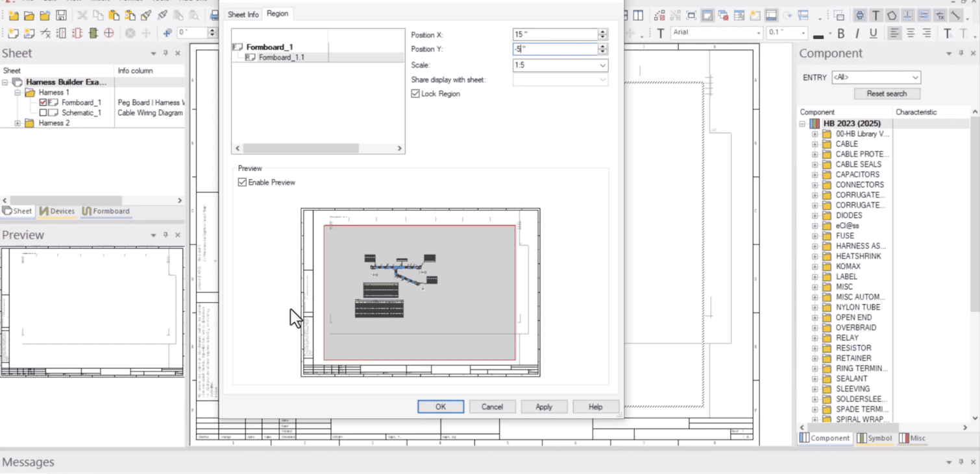The width and height of the screenshot is (980, 474).
Task: Switch to the Sheet Info tab
Action: coord(243,14)
